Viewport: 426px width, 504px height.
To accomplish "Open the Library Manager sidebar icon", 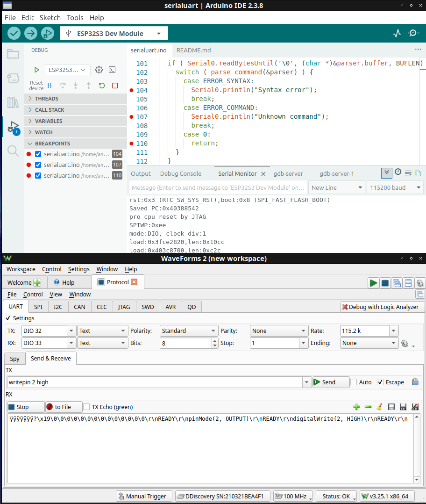I will click(13, 102).
